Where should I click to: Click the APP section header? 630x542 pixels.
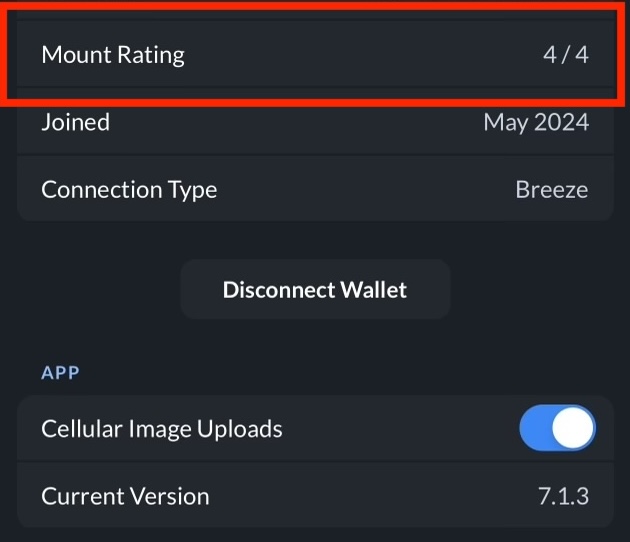pyautogui.click(x=60, y=373)
